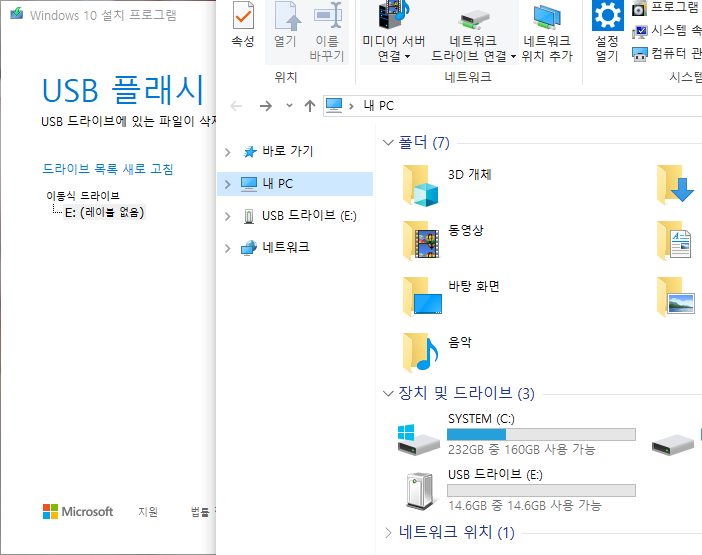Viewport: 702px width, 555px height.
Task: Click the 네트워크 드라이브 연결 icon
Action: point(474,22)
